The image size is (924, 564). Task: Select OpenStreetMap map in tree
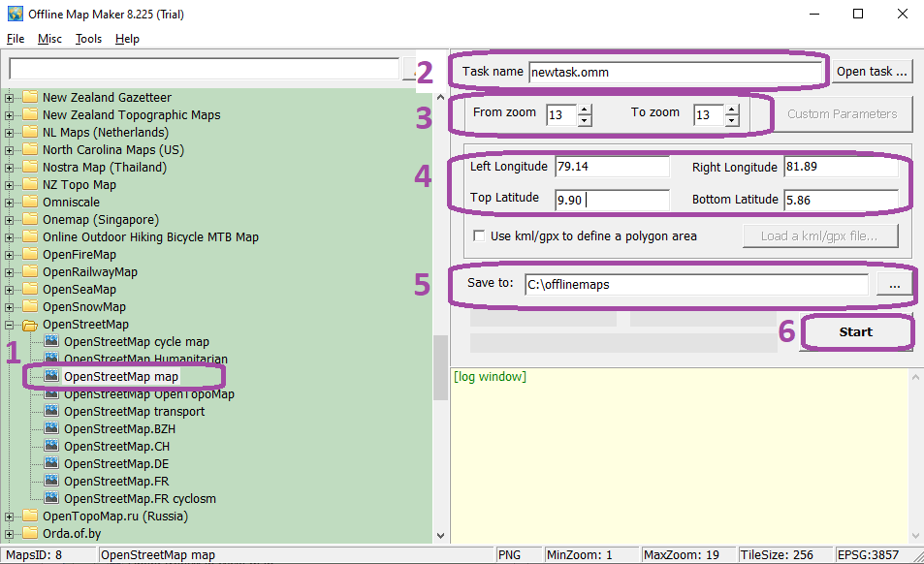[121, 376]
